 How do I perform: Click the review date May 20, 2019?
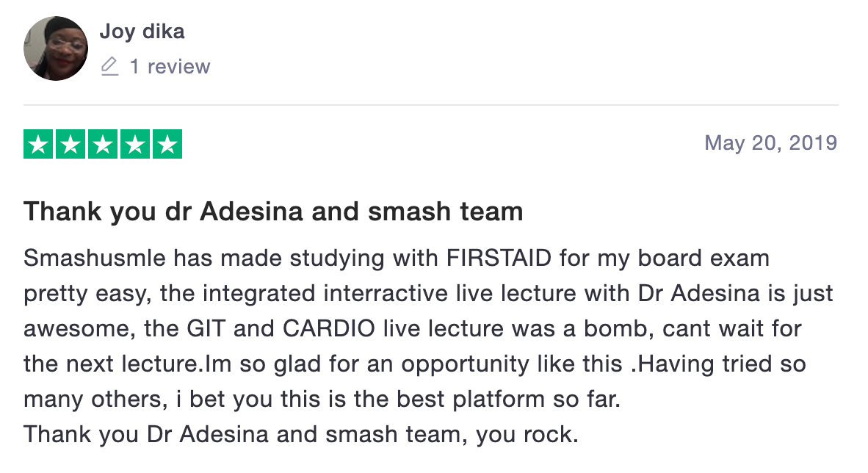[x=770, y=143]
